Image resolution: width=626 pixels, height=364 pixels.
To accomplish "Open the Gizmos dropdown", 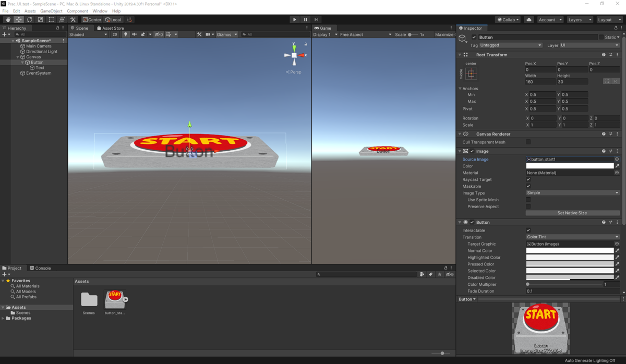I will point(227,34).
